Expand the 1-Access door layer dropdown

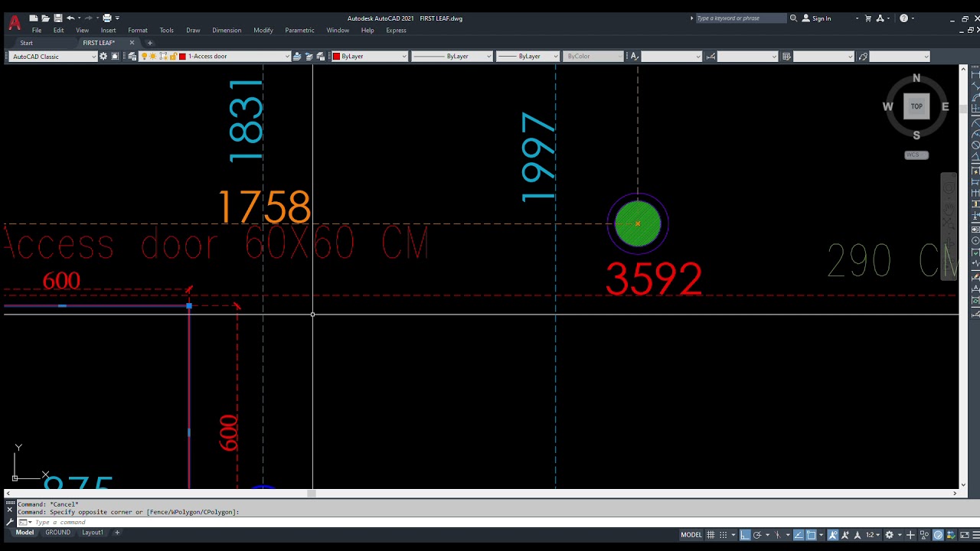click(x=287, y=56)
